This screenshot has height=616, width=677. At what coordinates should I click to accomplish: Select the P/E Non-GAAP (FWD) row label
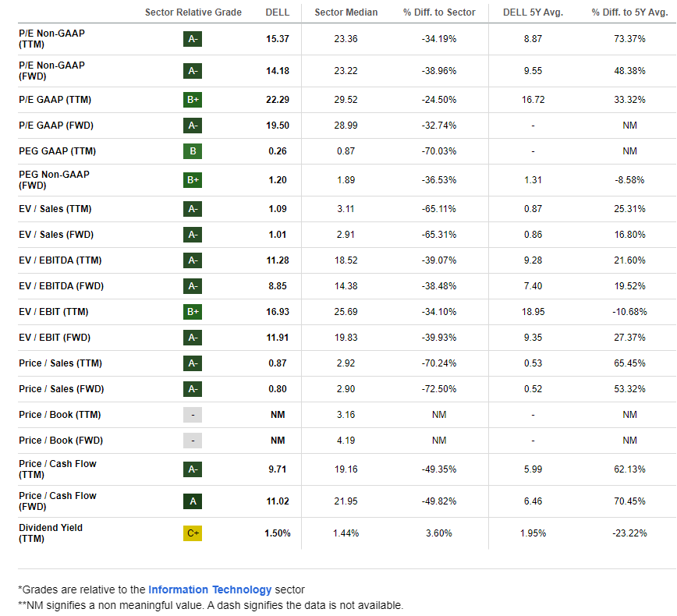(51, 71)
